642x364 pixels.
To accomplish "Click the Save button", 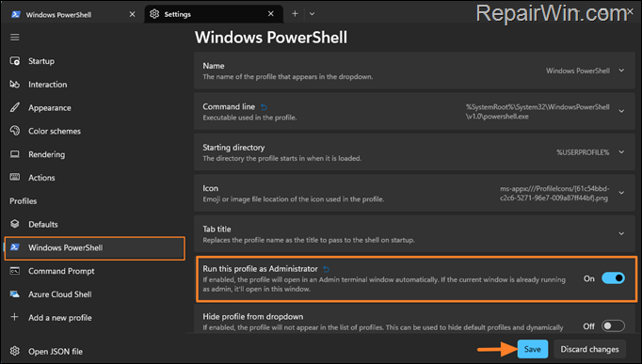I will [x=532, y=349].
